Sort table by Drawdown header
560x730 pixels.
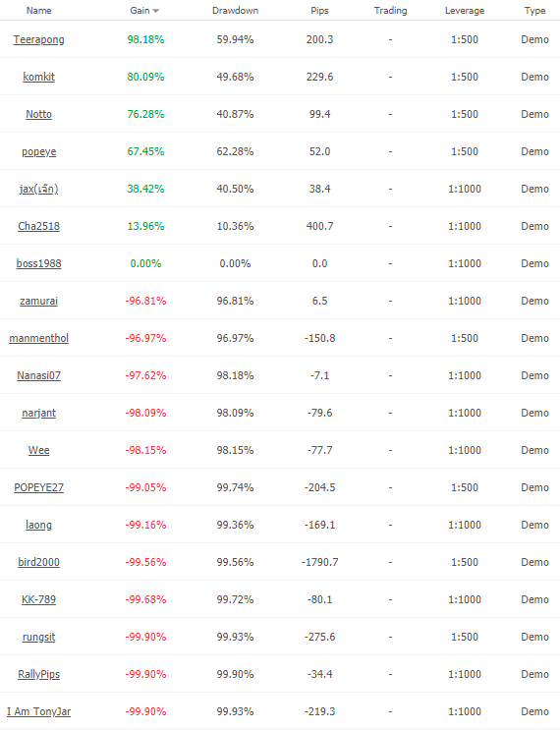(x=235, y=10)
